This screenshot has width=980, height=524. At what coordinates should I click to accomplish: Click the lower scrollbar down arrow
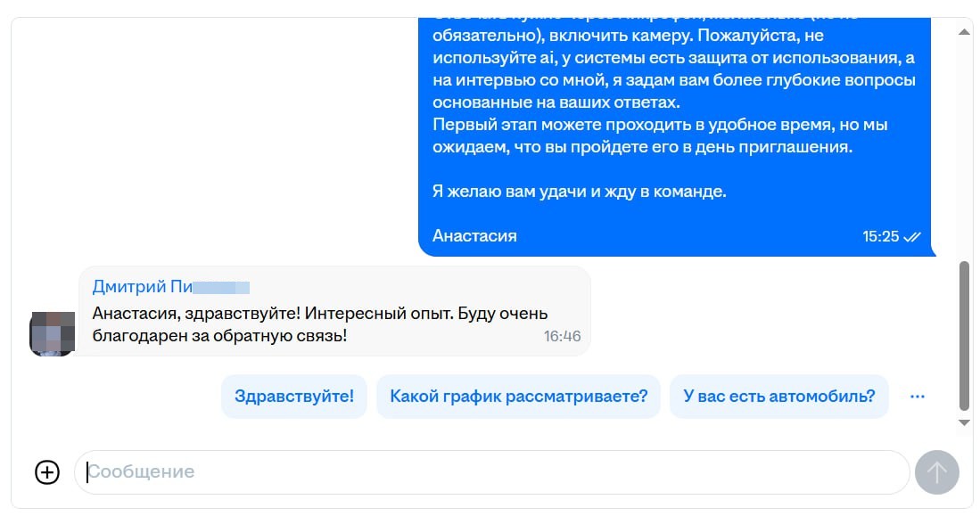964,422
